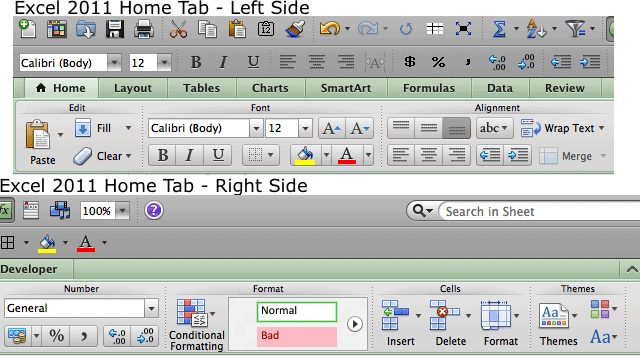Open the Charts tab

(x=270, y=88)
